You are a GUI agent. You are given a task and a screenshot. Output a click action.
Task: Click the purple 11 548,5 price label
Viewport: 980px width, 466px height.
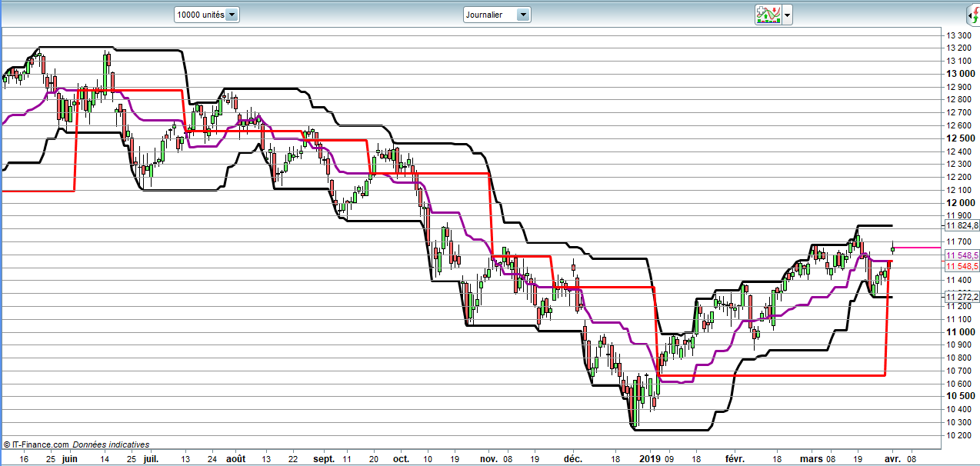click(963, 255)
